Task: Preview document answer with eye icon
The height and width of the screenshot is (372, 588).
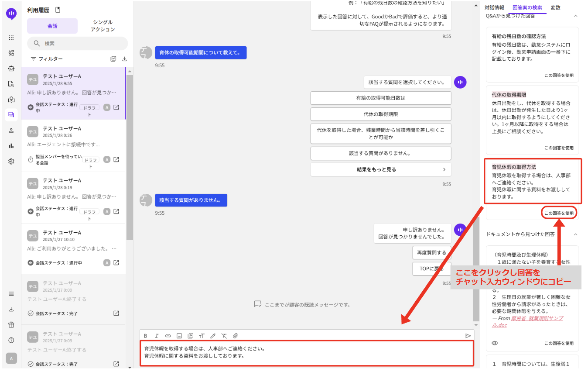Action: pyautogui.click(x=495, y=343)
